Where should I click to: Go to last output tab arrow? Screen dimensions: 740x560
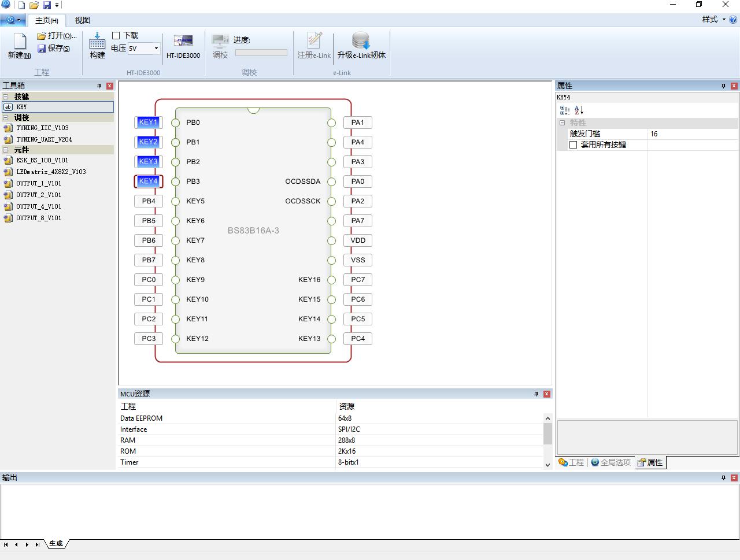38,544
